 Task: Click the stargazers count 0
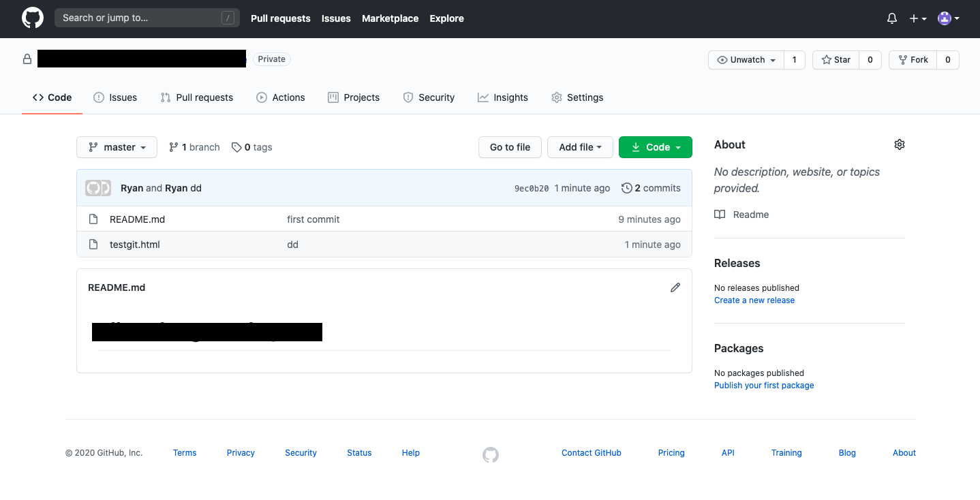pyautogui.click(x=870, y=60)
